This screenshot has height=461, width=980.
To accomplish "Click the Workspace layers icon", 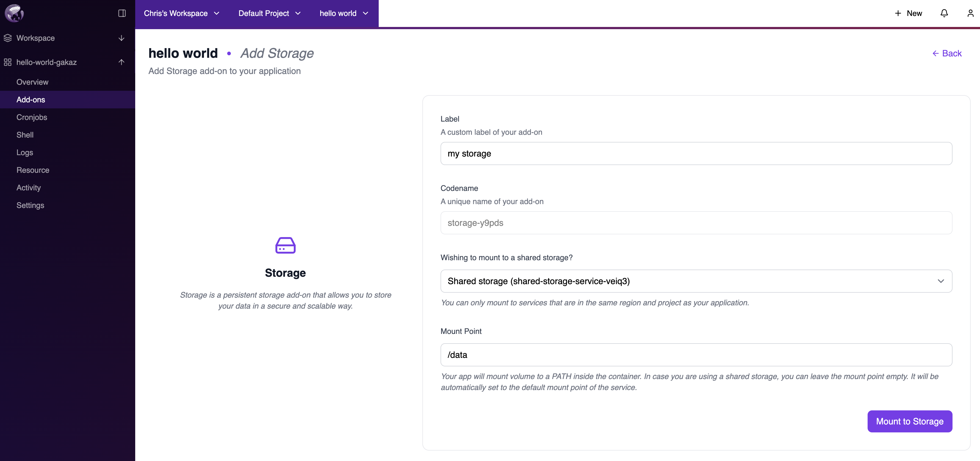I will (8, 38).
